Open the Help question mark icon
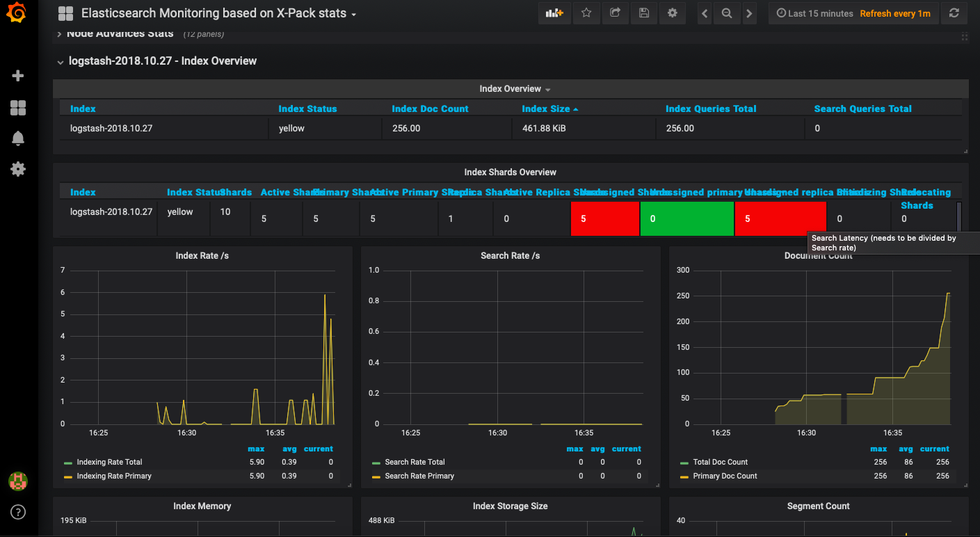The image size is (980, 537). (18, 512)
